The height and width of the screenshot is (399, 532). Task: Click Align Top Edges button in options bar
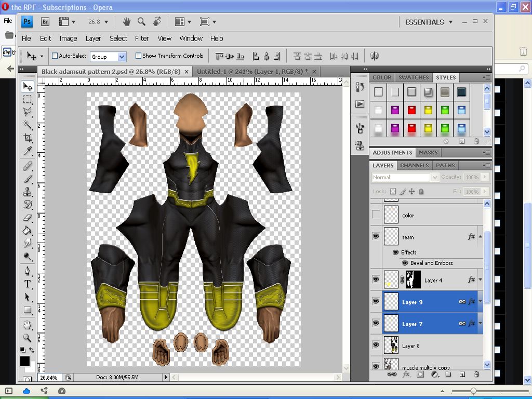[219, 56]
